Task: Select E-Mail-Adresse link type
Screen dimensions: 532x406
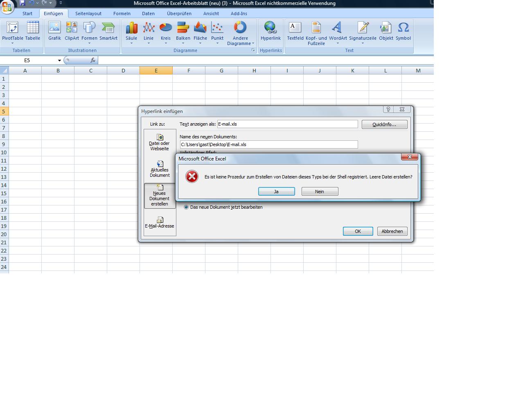Action: point(160,223)
